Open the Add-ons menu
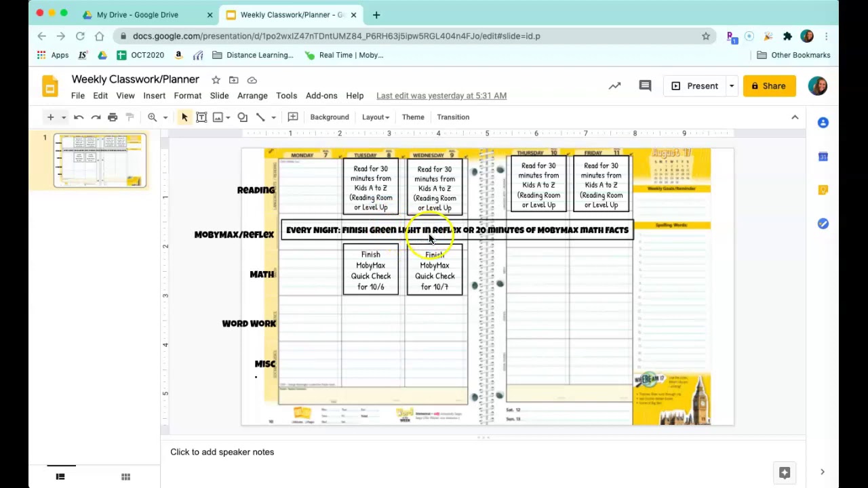Screen dimensions: 868x488 click(321, 96)
